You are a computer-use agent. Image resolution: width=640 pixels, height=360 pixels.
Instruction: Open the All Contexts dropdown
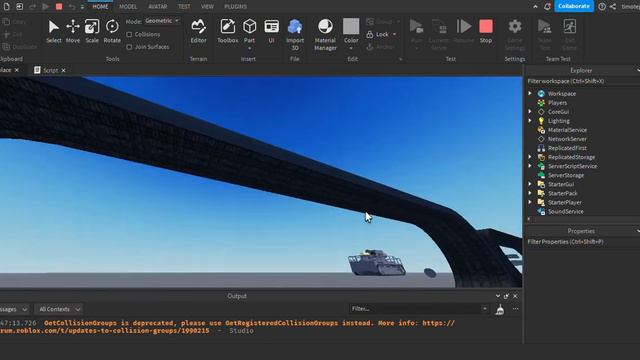[59, 309]
